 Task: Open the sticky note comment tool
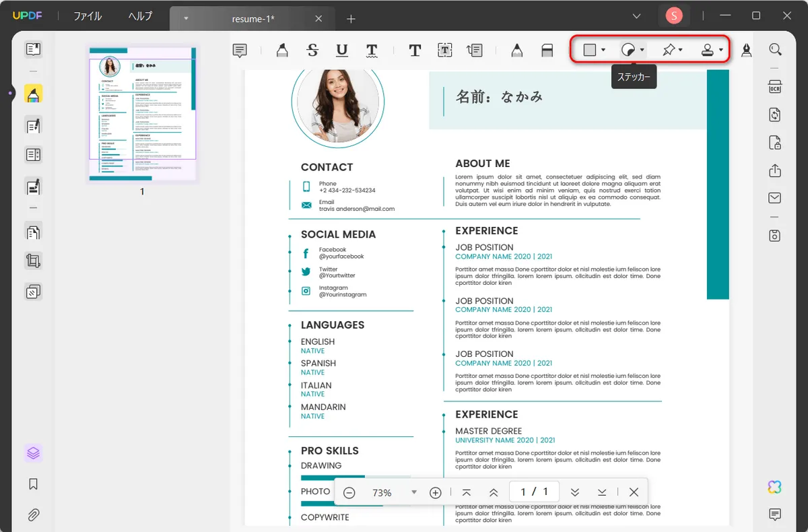click(240, 50)
